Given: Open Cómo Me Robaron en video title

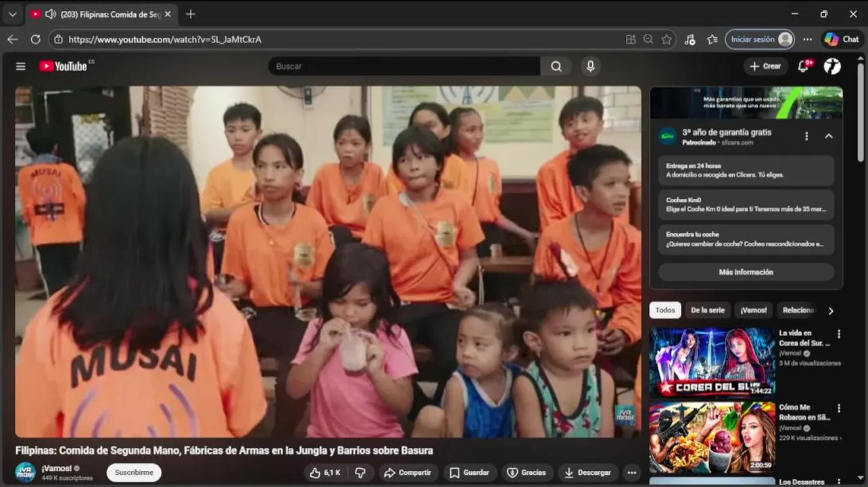Looking at the screenshot, I should [x=804, y=413].
